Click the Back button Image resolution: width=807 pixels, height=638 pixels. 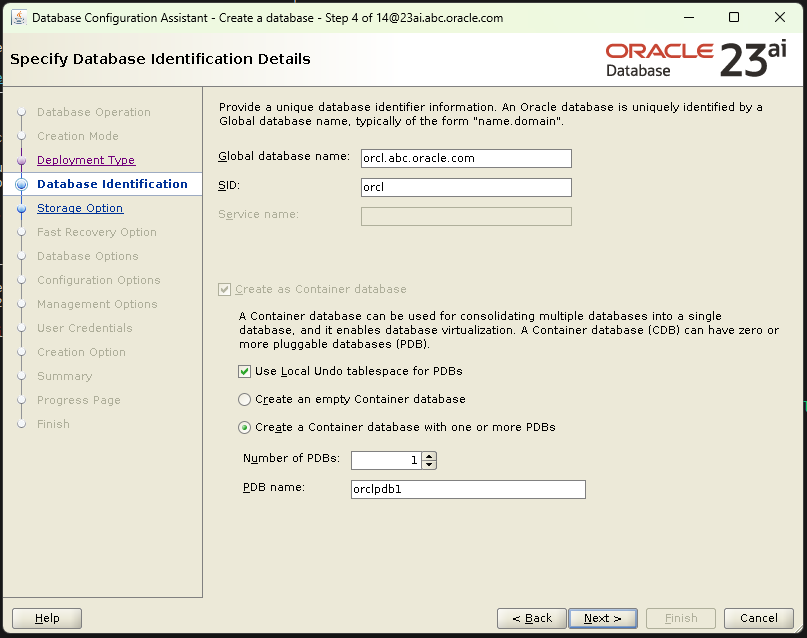click(x=531, y=618)
